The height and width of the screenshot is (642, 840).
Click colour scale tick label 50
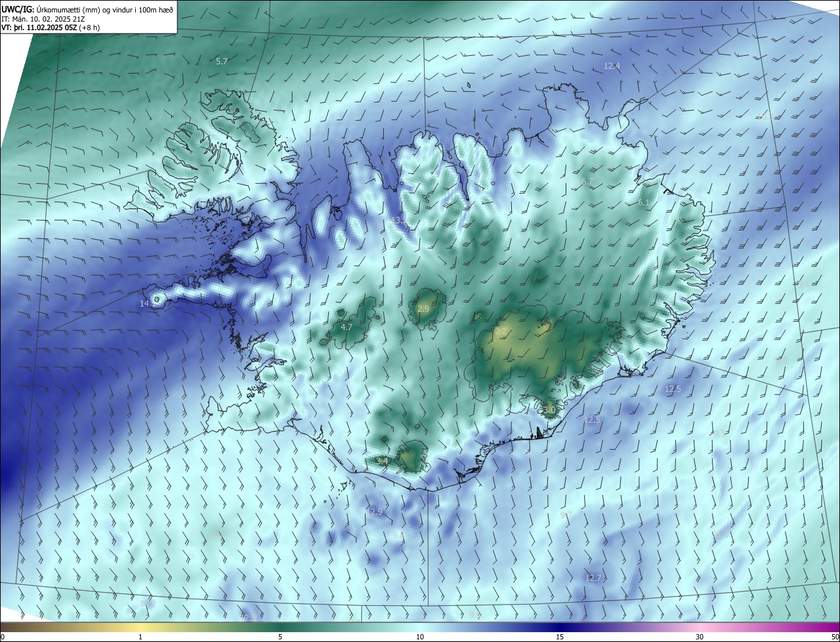click(835, 637)
